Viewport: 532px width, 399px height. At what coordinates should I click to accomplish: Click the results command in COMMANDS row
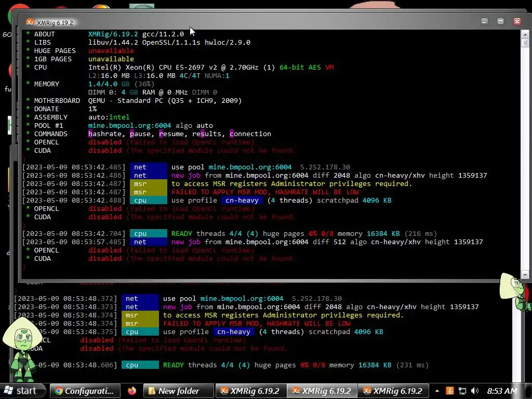click(207, 134)
